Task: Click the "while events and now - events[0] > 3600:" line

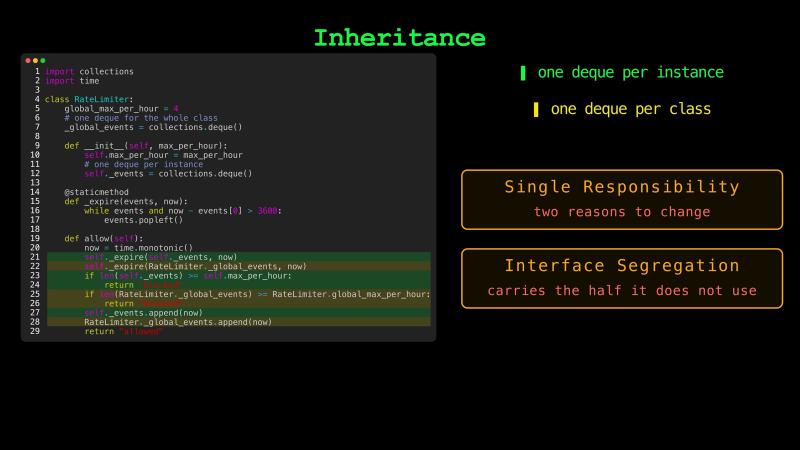Action: pyautogui.click(x=183, y=211)
